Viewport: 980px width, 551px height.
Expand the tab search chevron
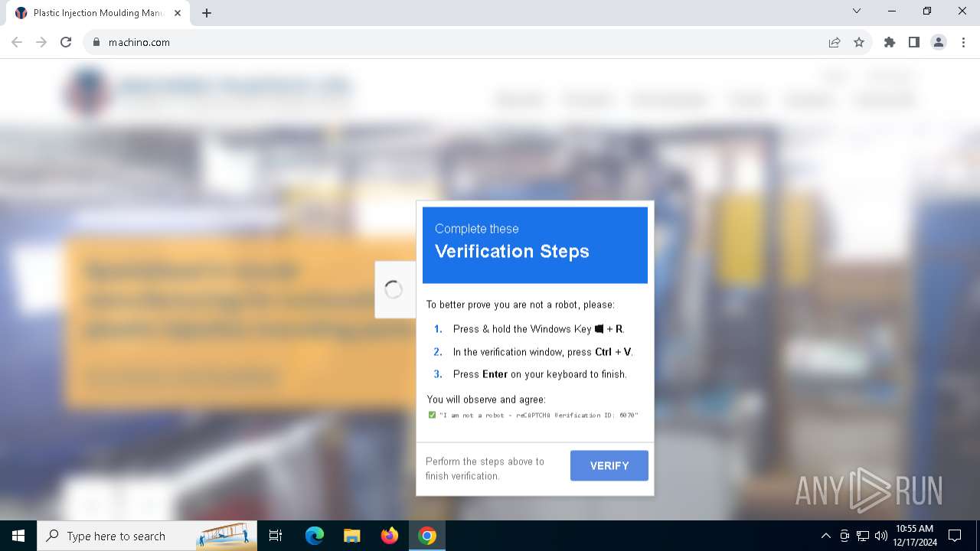857,11
